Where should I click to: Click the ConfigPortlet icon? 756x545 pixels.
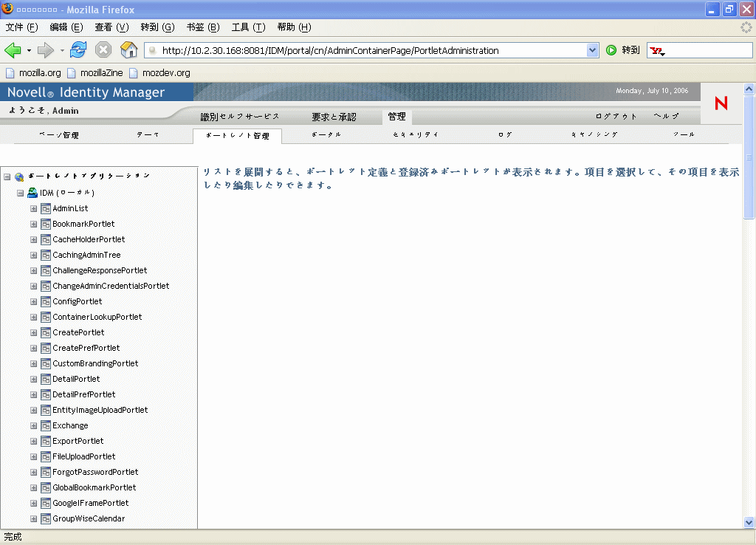click(x=46, y=302)
